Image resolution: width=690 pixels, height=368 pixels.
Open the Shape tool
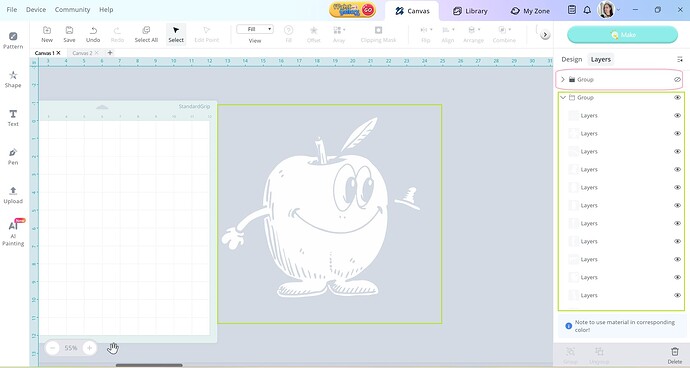tap(13, 79)
